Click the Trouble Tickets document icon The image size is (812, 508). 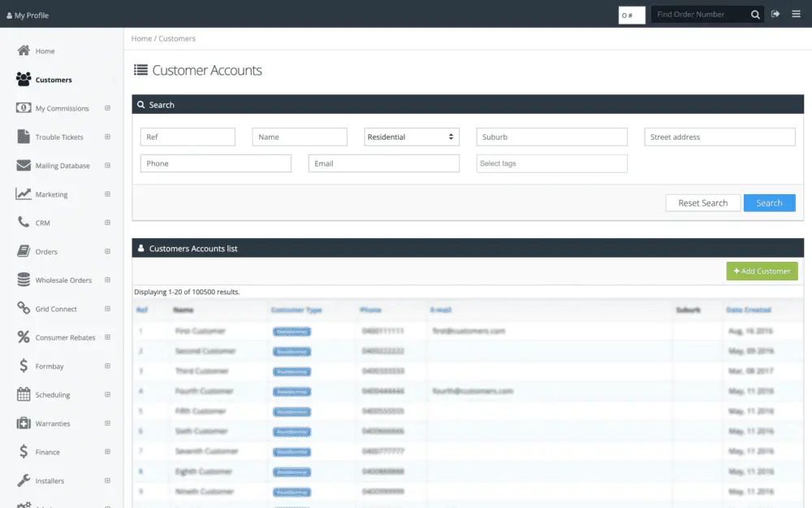click(x=24, y=137)
